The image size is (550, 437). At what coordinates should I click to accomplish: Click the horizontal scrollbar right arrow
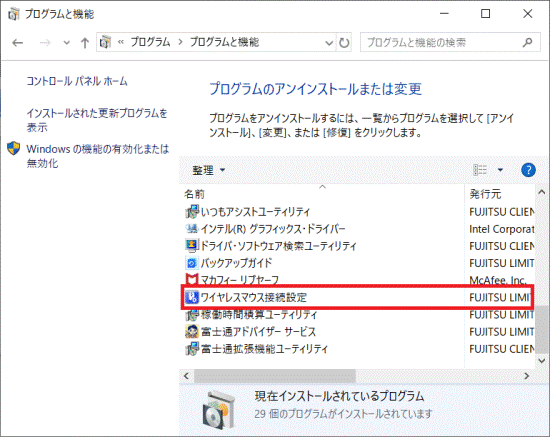point(526,376)
